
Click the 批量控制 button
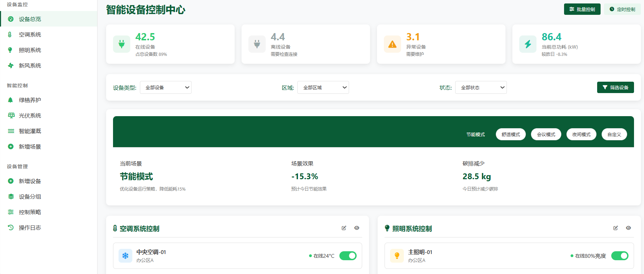[582, 9]
